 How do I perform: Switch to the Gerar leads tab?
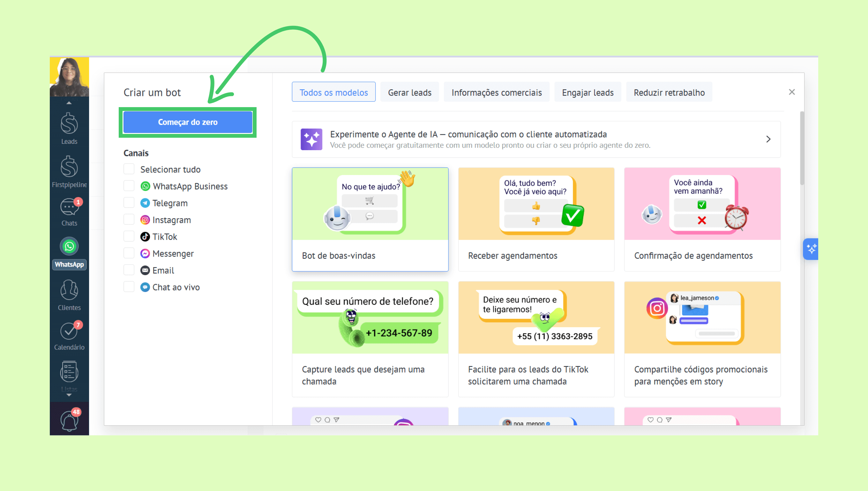409,92
